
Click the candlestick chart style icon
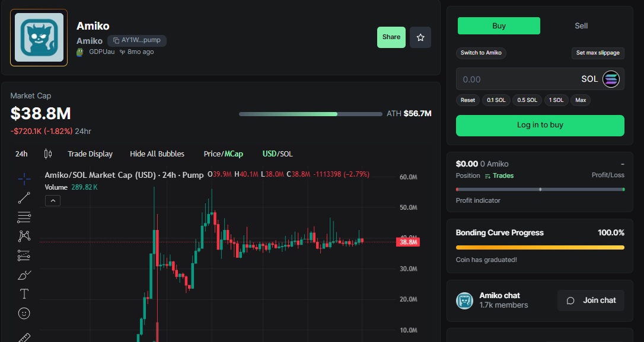(x=49, y=154)
